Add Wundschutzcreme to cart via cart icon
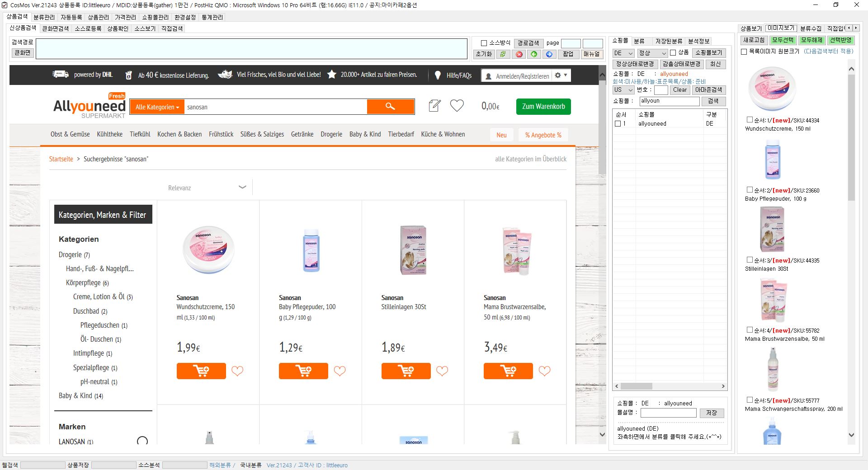Image resolution: width=868 pixels, height=470 pixels. point(201,371)
